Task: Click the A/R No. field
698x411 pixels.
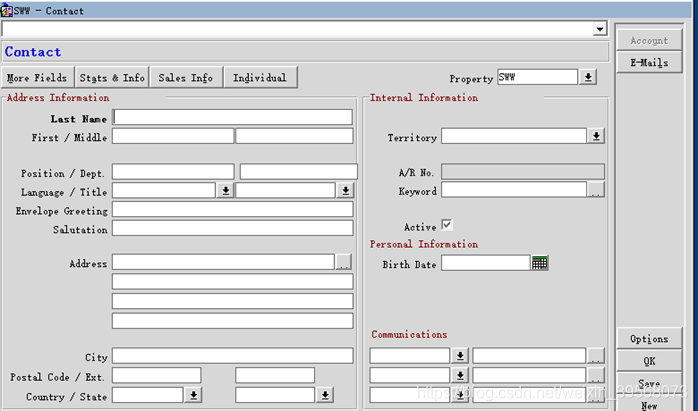Action: [523, 171]
